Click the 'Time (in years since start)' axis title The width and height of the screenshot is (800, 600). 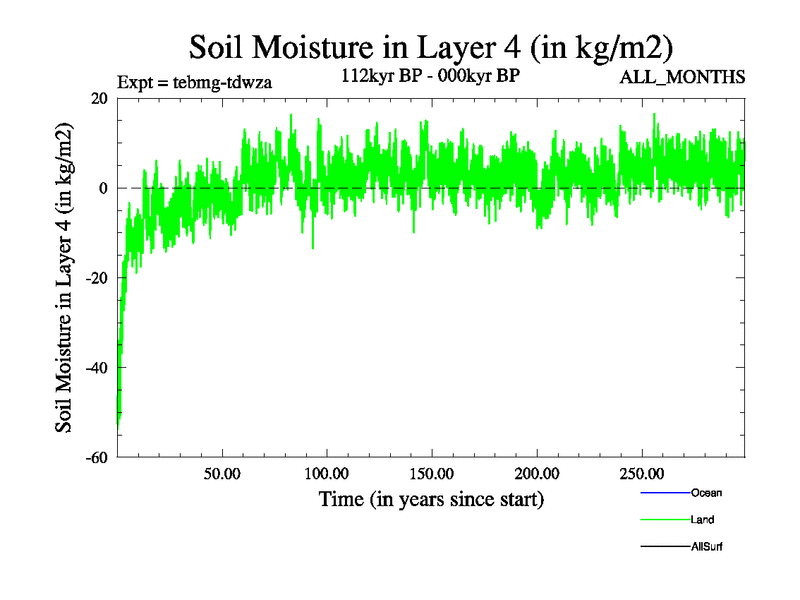click(431, 498)
